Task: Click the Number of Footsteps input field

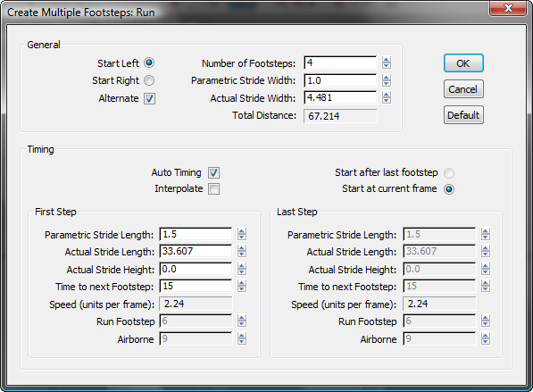Action: pos(340,63)
